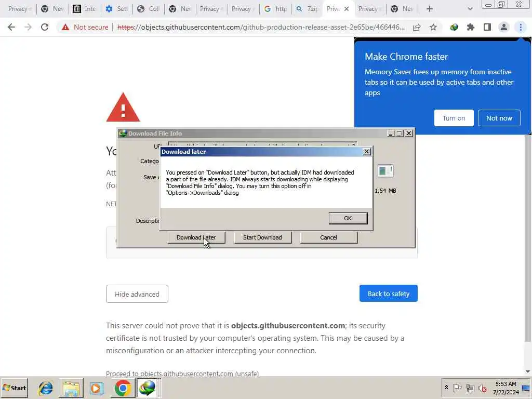Screen dimensions: 532x399
Task: Click Internet Download Manager taskbar icon
Action: coord(147,388)
